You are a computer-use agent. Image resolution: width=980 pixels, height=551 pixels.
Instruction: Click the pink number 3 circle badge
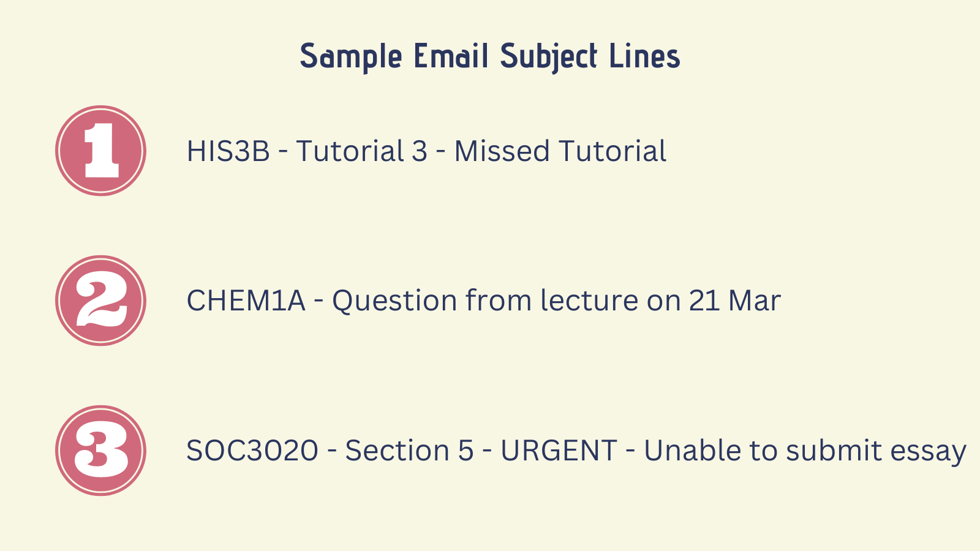[100, 451]
